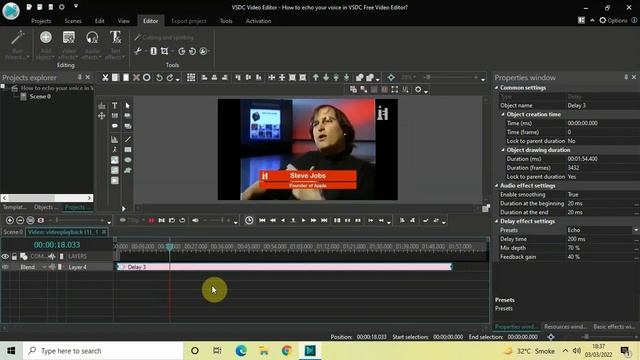640x360 pixels.
Task: Open Layer 4 Blend mode dropdown
Action: pos(44,267)
